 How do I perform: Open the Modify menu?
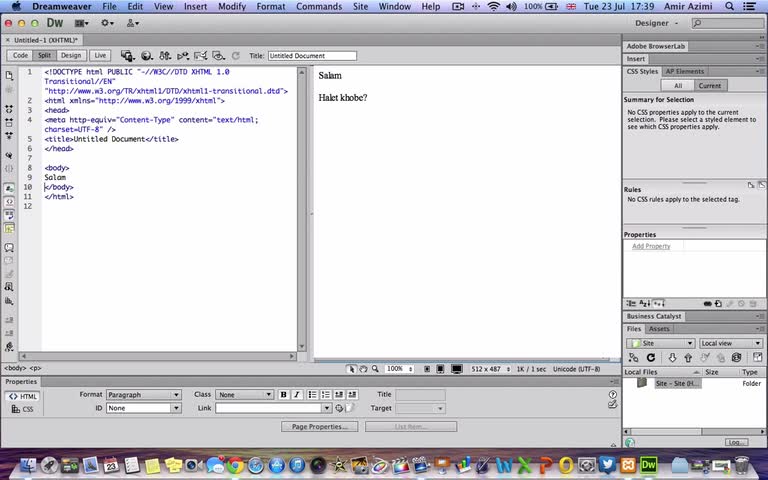pos(232,6)
